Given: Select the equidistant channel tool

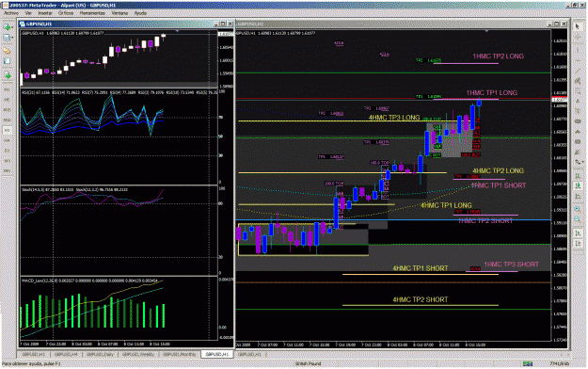Looking at the screenshot, I should (x=578, y=81).
